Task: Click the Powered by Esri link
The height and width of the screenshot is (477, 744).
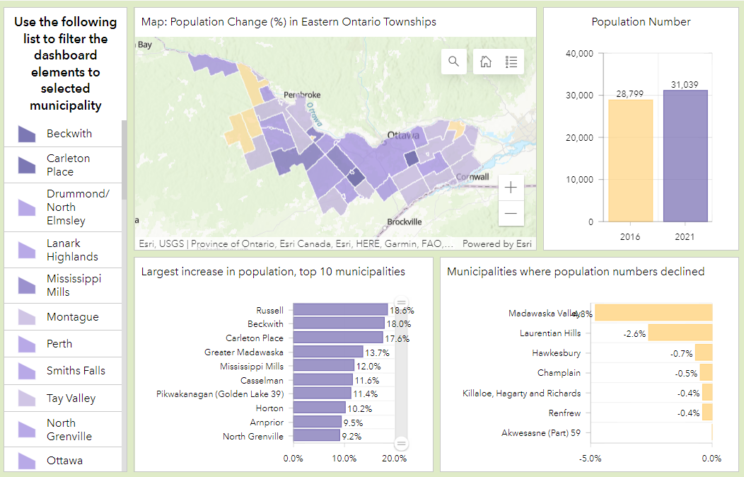Action: tap(497, 244)
